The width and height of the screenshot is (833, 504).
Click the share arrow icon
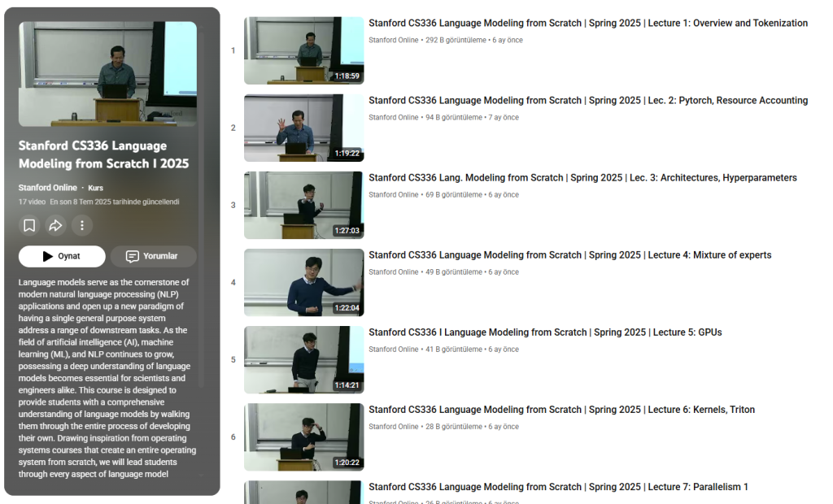pos(55,225)
